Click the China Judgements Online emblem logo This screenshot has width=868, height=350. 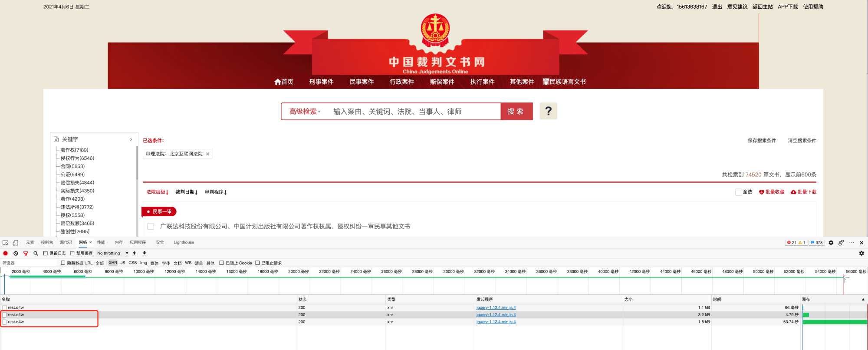click(x=435, y=30)
